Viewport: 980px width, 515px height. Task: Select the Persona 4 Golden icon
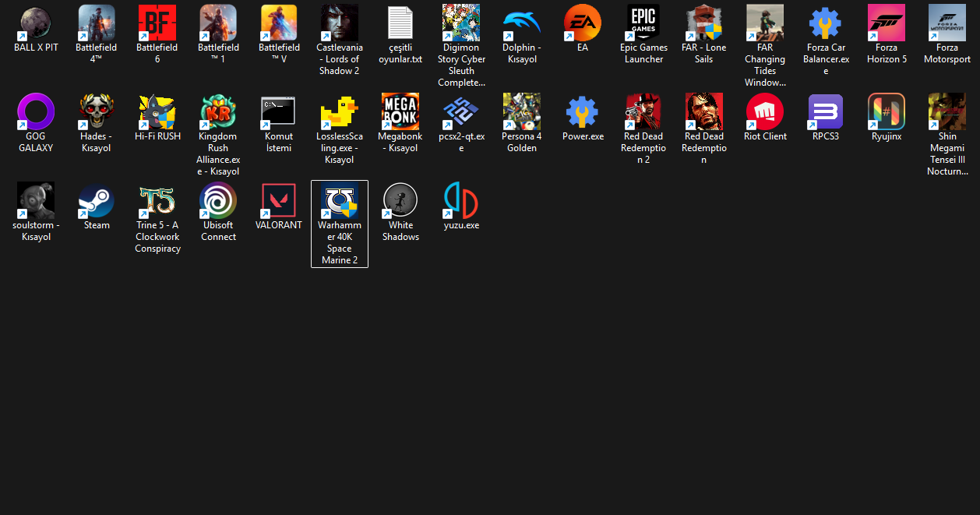coord(522,112)
